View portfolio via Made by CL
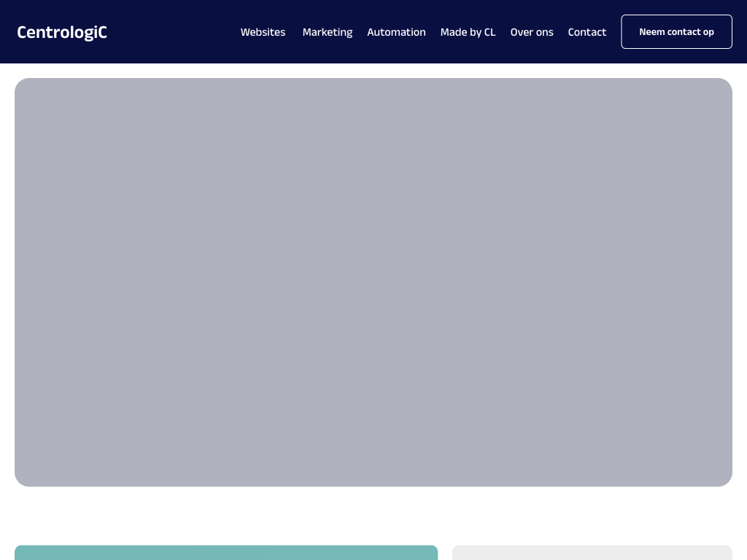Viewport: 747px width, 560px height. coord(468,32)
